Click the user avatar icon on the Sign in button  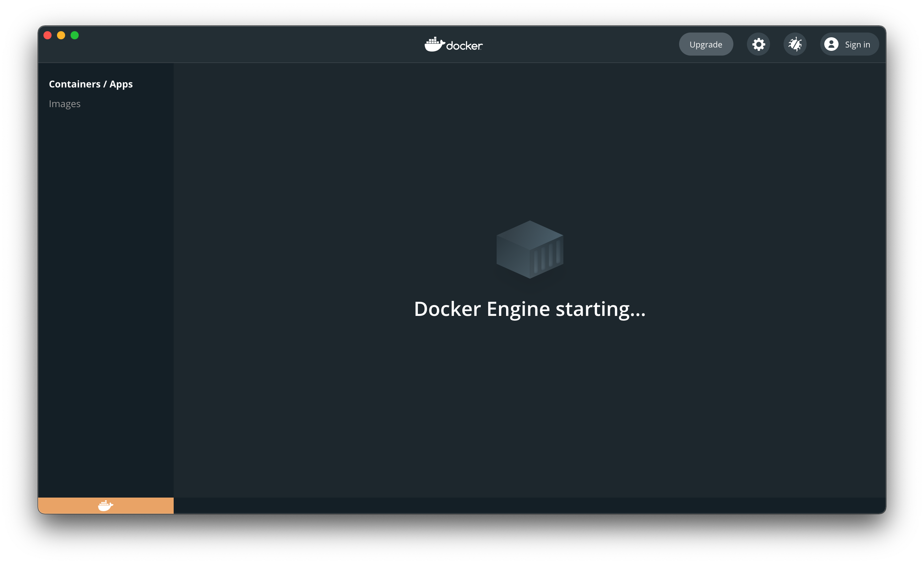(x=832, y=44)
